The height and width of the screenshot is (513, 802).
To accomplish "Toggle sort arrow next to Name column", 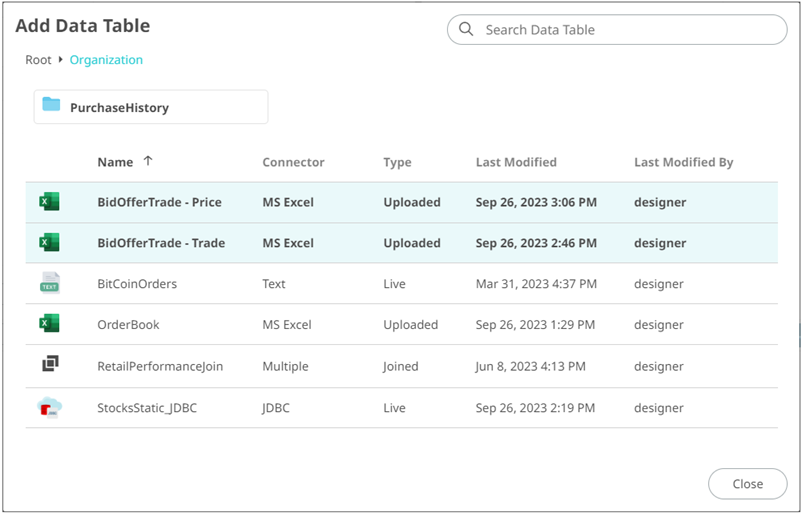I will 148,161.
